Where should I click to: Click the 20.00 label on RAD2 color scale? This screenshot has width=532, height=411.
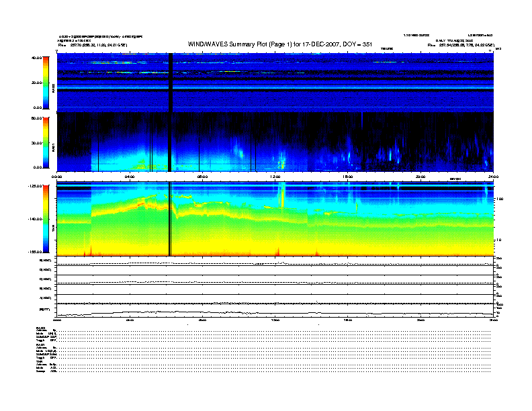pos(36,83)
